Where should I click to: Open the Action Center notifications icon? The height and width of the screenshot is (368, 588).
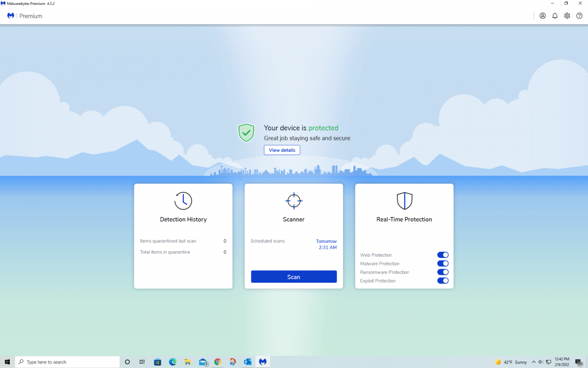pyautogui.click(x=579, y=362)
